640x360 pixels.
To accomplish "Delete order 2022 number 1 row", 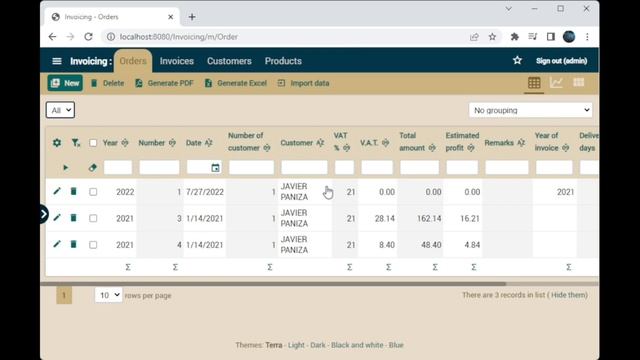I will (73, 191).
